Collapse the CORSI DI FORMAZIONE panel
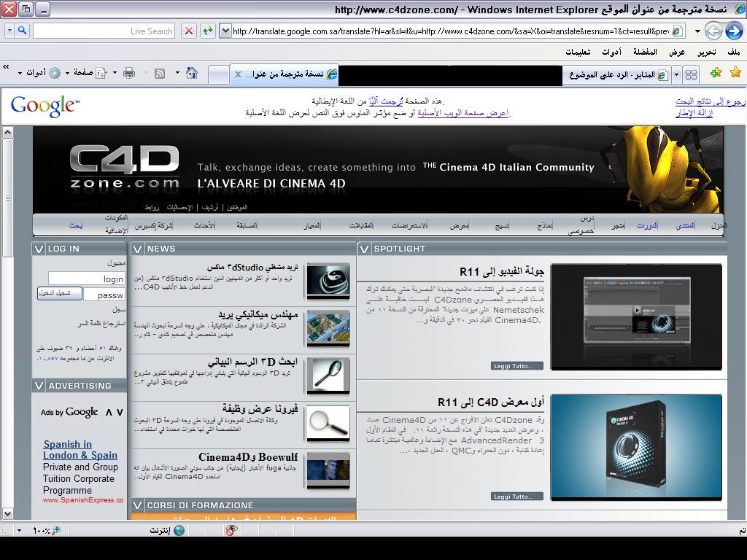Viewport: 747px width, 560px height. (x=138, y=505)
